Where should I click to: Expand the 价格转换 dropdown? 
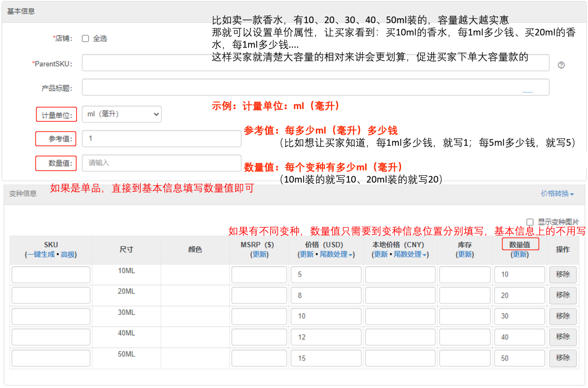(x=557, y=194)
